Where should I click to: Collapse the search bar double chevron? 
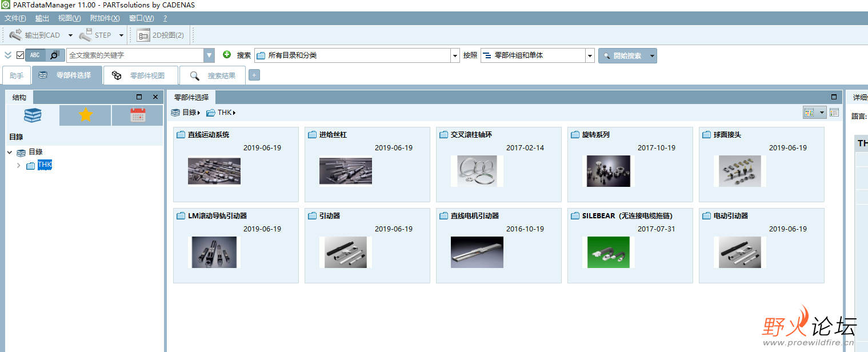coord(8,55)
